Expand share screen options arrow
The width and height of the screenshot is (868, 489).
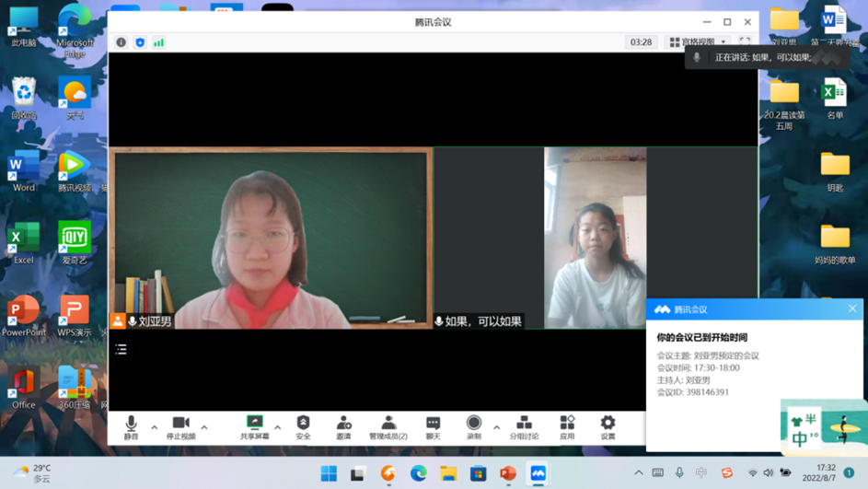(278, 427)
